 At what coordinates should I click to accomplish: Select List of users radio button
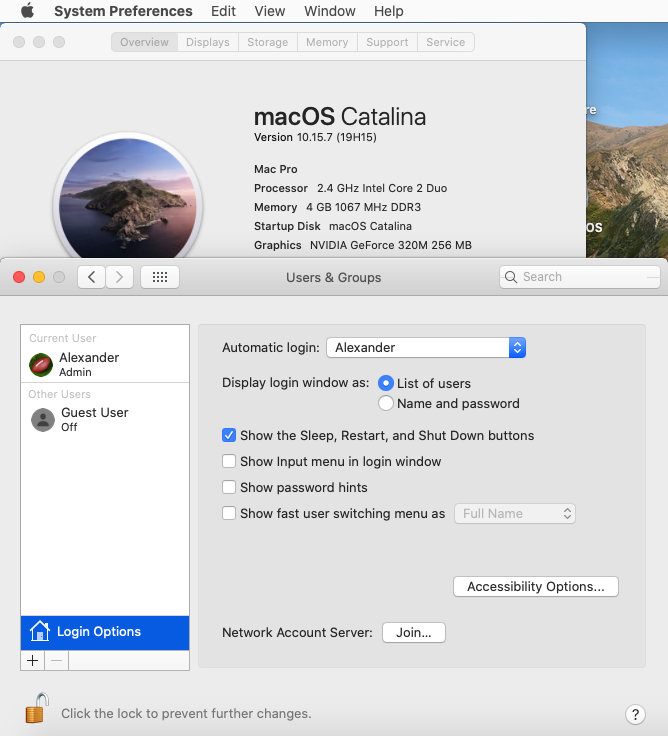[385, 383]
